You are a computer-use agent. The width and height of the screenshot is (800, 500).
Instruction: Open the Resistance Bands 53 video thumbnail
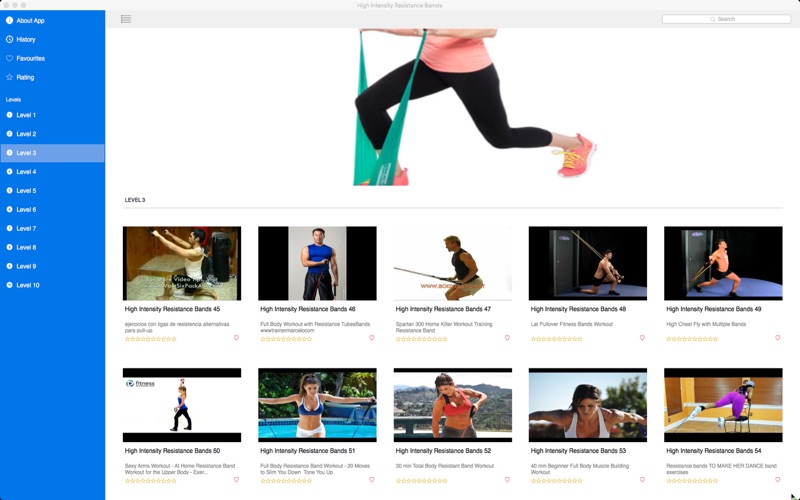(x=588, y=405)
